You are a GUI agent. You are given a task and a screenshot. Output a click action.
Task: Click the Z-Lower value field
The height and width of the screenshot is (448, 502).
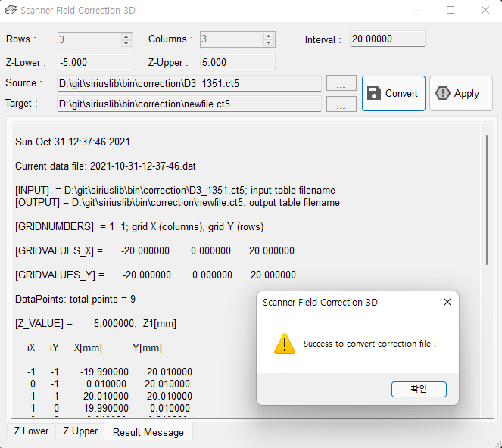(x=95, y=62)
